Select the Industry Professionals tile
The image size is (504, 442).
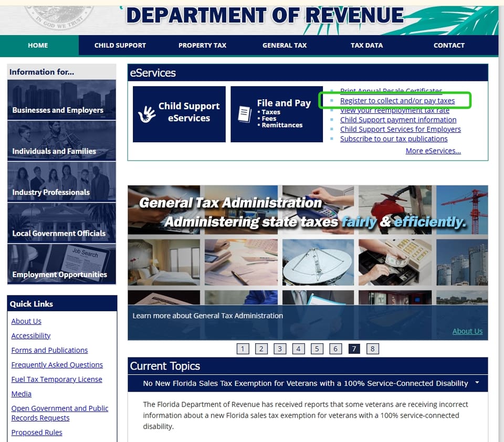pyautogui.click(x=61, y=182)
